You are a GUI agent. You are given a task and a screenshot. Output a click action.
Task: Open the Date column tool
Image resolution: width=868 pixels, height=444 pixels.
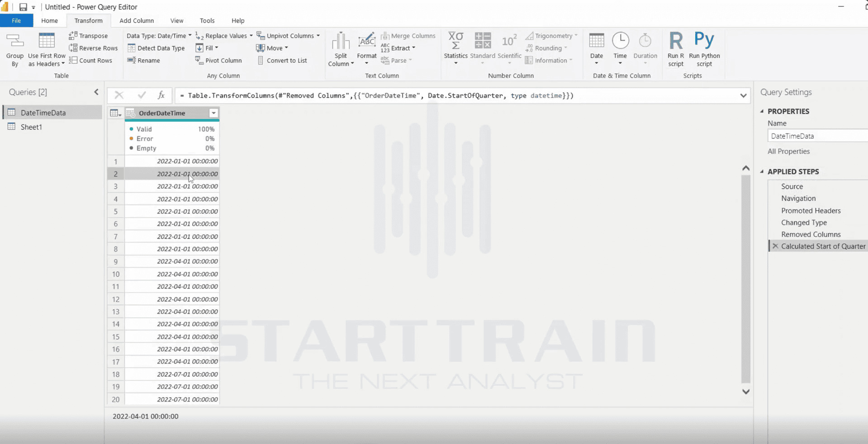pyautogui.click(x=597, y=48)
